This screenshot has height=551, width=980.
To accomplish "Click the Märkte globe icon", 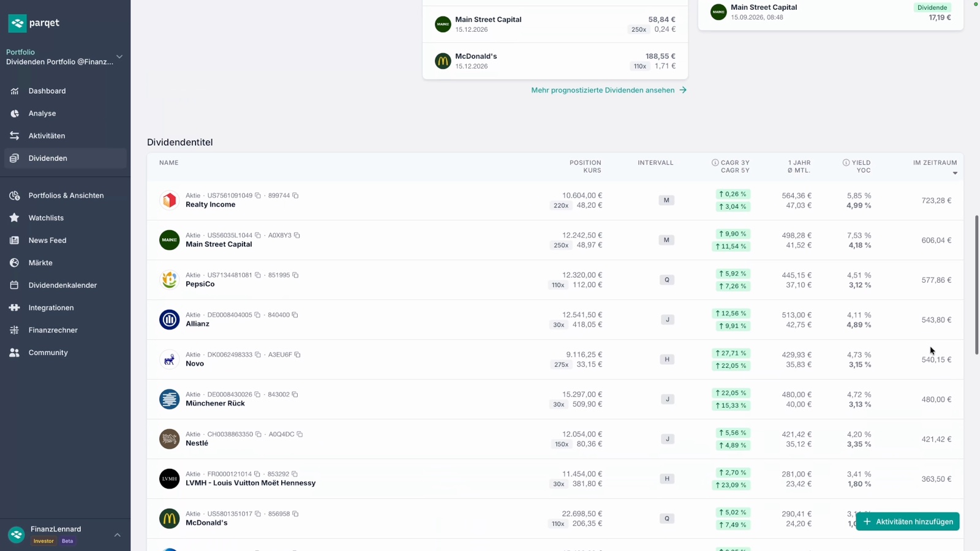I will coord(15,263).
